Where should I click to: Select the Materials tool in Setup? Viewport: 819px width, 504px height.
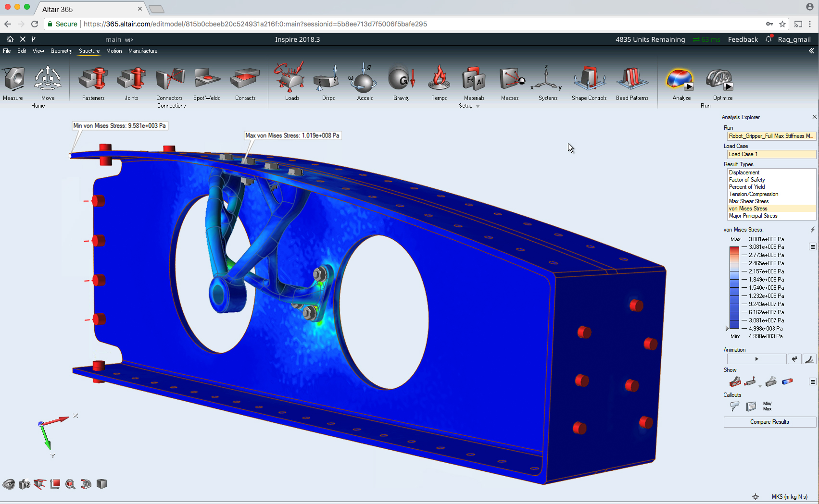pyautogui.click(x=474, y=82)
